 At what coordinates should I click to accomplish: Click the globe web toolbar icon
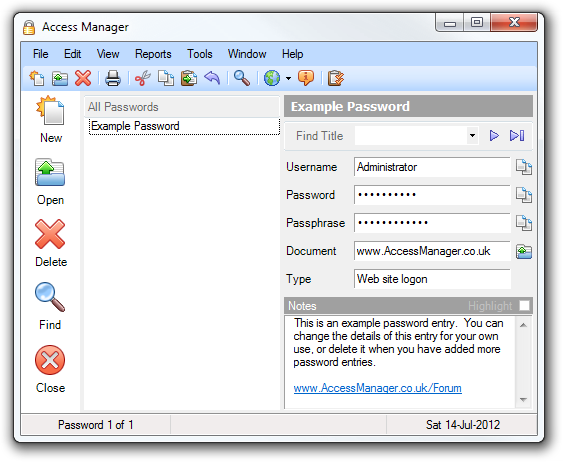pyautogui.click(x=272, y=78)
